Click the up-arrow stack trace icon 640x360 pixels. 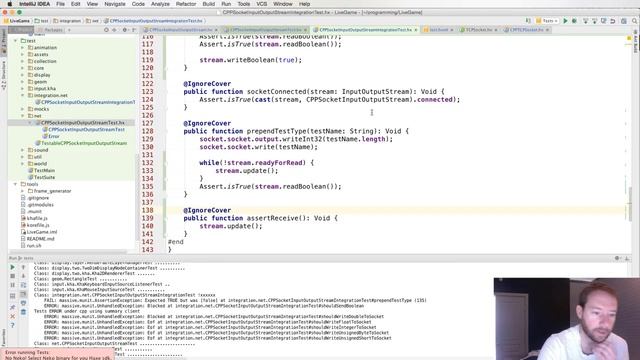[x=23, y=267]
